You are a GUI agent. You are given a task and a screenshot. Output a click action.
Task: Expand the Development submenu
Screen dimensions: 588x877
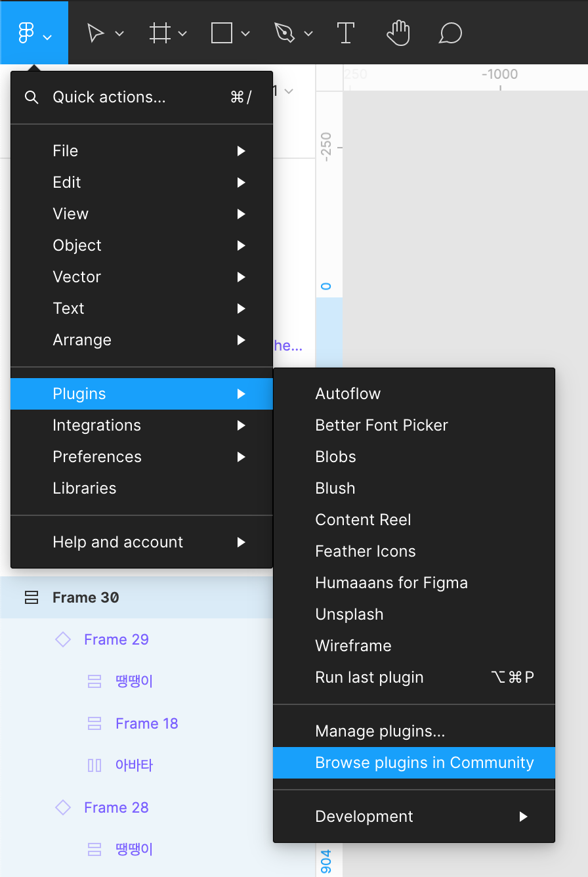click(414, 817)
